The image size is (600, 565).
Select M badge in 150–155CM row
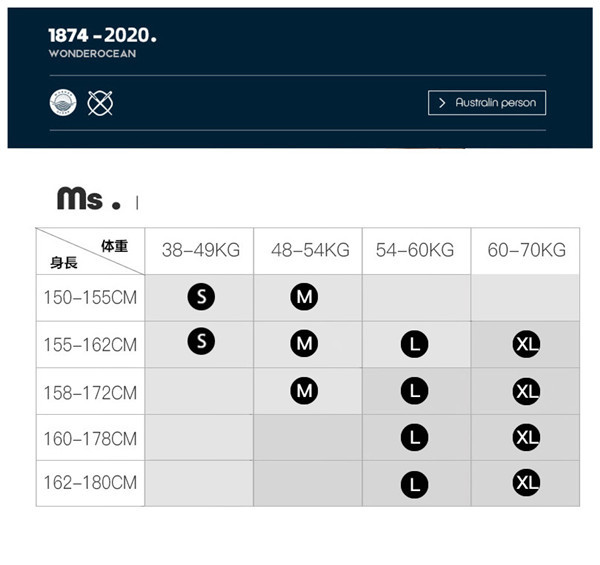pyautogui.click(x=304, y=296)
